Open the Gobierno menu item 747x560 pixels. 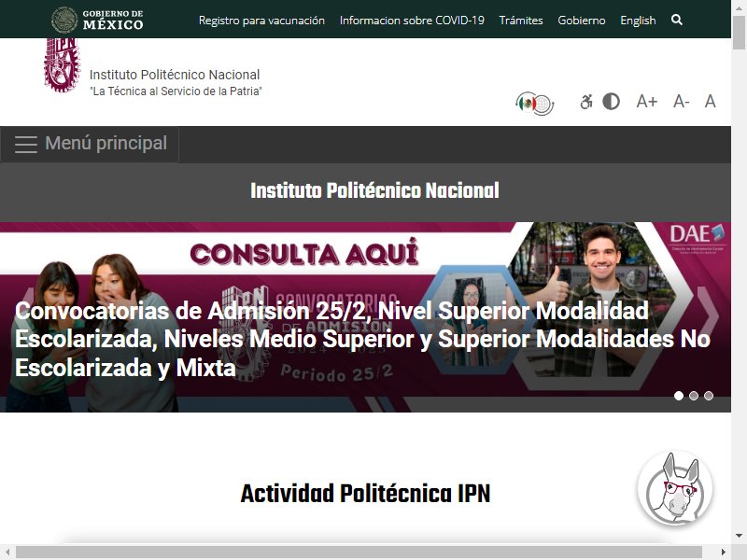[581, 21]
